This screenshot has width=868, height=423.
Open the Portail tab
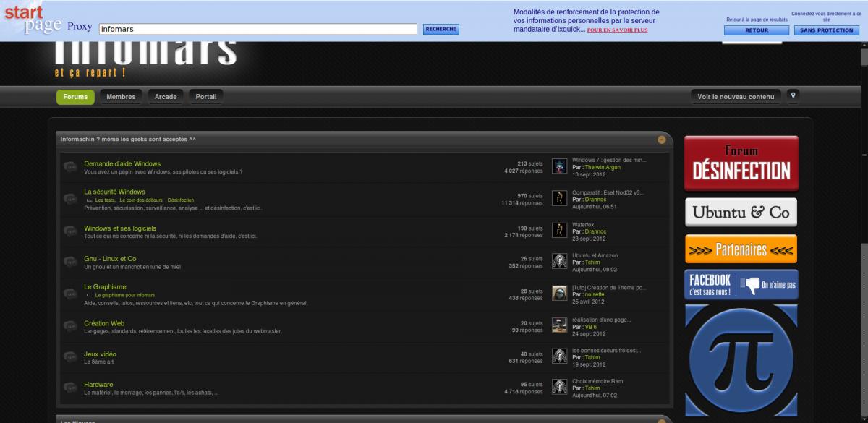206,97
